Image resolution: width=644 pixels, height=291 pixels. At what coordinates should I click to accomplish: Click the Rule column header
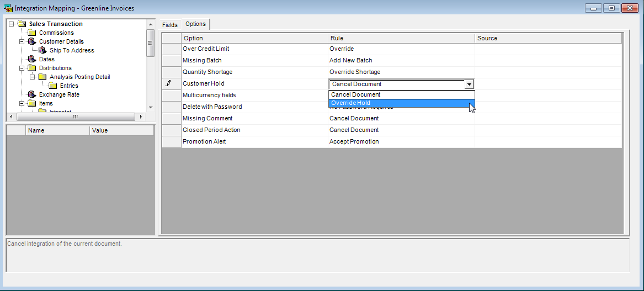pos(401,38)
